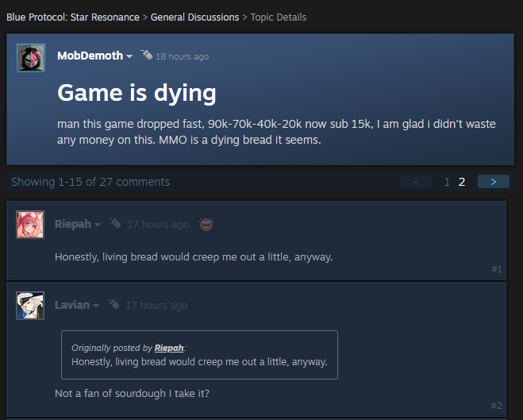The image size is (523, 420).
Task: Go to the next comments page arrow
Action: point(494,182)
